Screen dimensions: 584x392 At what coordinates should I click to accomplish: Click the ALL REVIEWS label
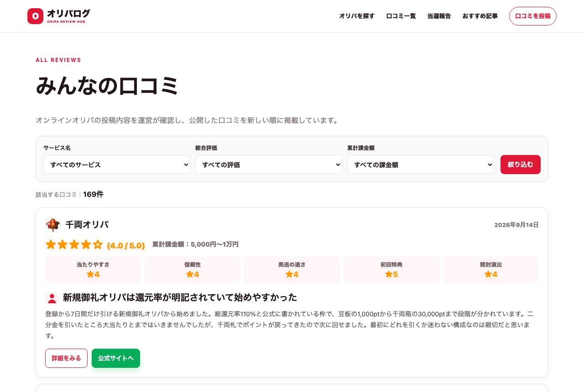pyautogui.click(x=58, y=60)
